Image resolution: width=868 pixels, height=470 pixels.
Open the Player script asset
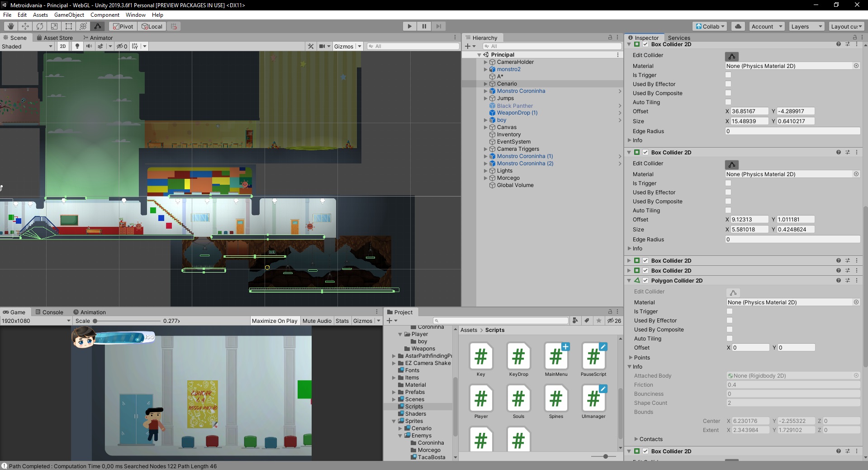481,402
